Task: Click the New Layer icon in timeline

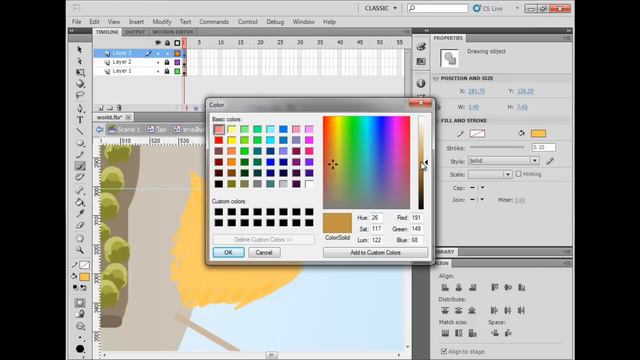Action: pyautogui.click(x=101, y=108)
